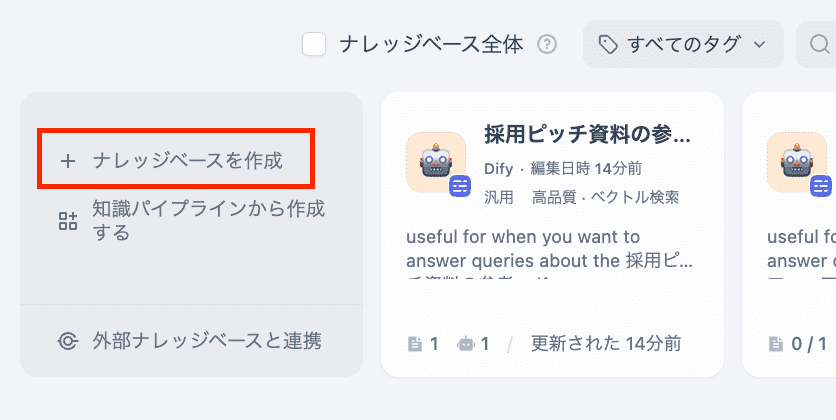Click the linked apps robot icon on first card
This screenshot has height=420, width=836.
point(465,344)
